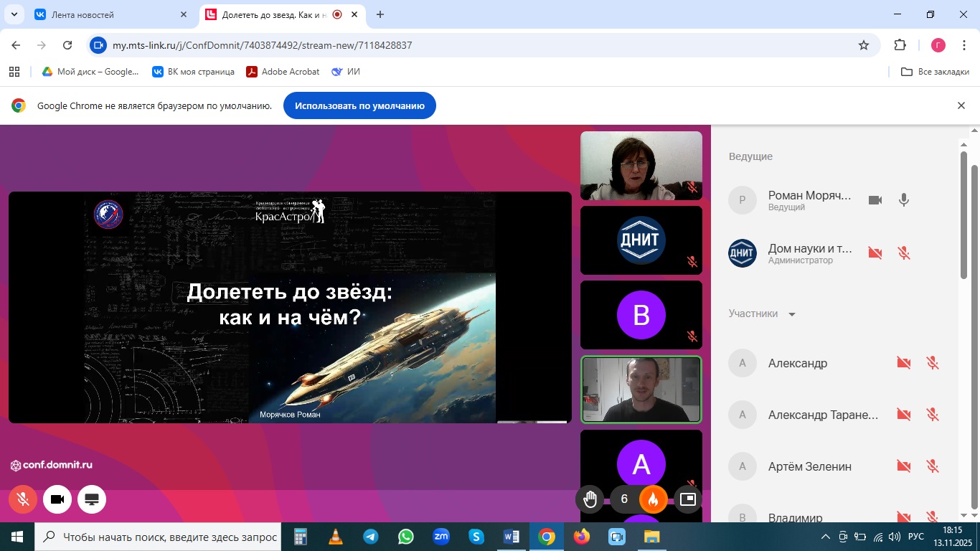The image size is (980, 551).
Task: Click the disabled camera icon for Александр
Action: coord(903,363)
